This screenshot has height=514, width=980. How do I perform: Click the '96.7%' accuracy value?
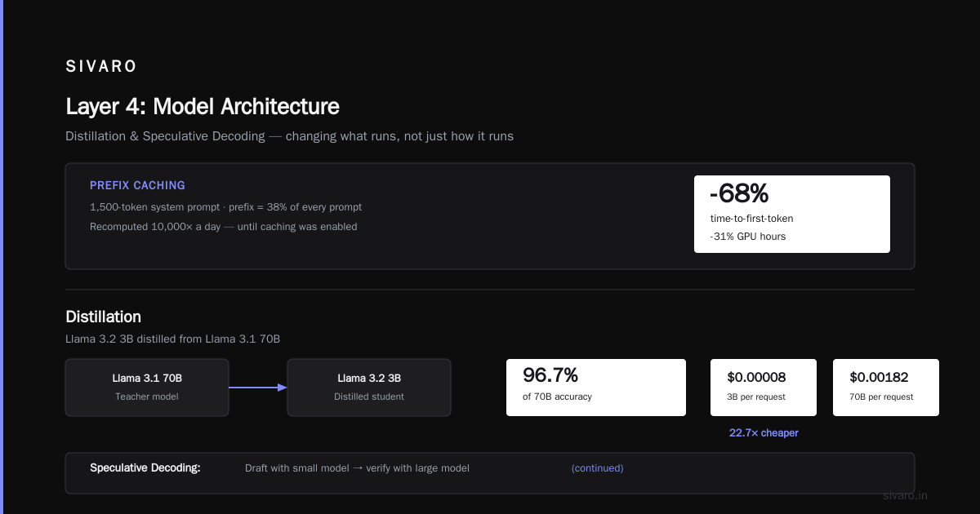(550, 375)
